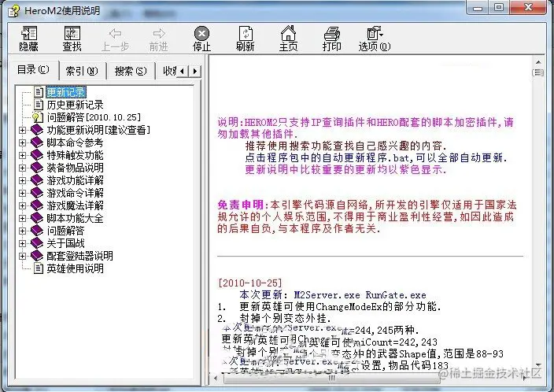The height and width of the screenshot is (392, 554).
Task: Click book icon of 游戏功能详解
Action: click(x=37, y=180)
